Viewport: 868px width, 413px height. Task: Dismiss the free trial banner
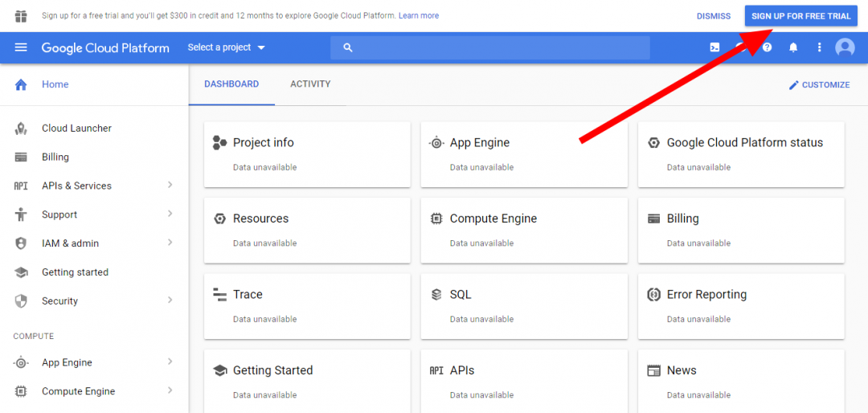click(x=714, y=16)
